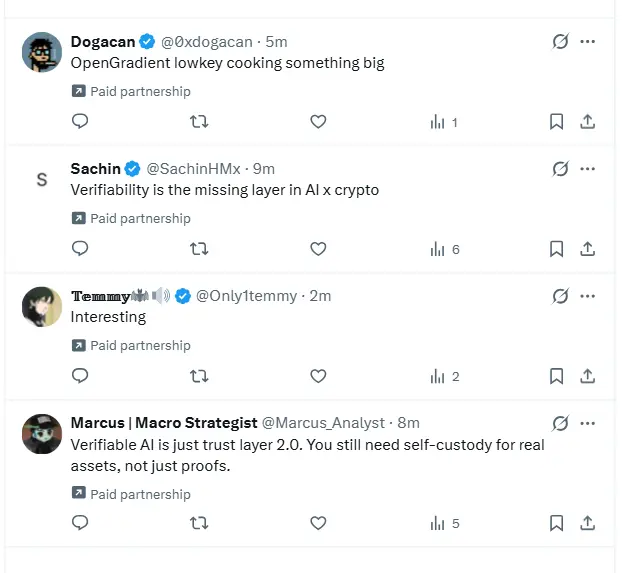The width and height of the screenshot is (632, 573).
Task: Share Marcus's tweet
Action: coord(588,523)
